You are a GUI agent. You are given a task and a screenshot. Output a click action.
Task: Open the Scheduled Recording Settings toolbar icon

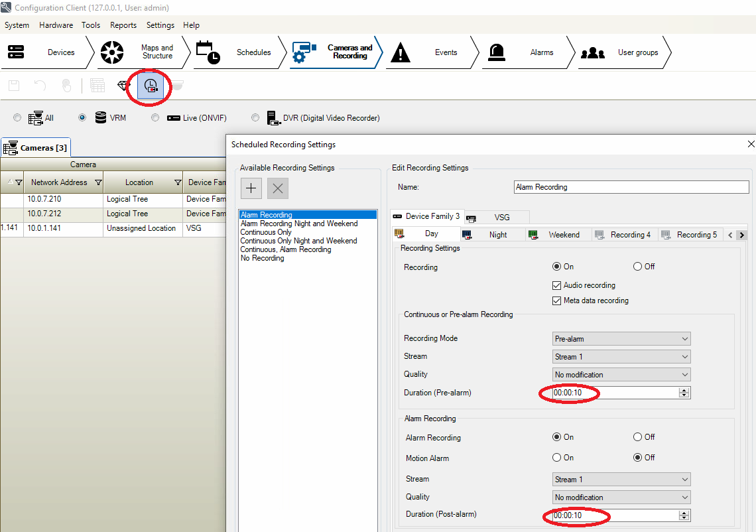pos(151,86)
